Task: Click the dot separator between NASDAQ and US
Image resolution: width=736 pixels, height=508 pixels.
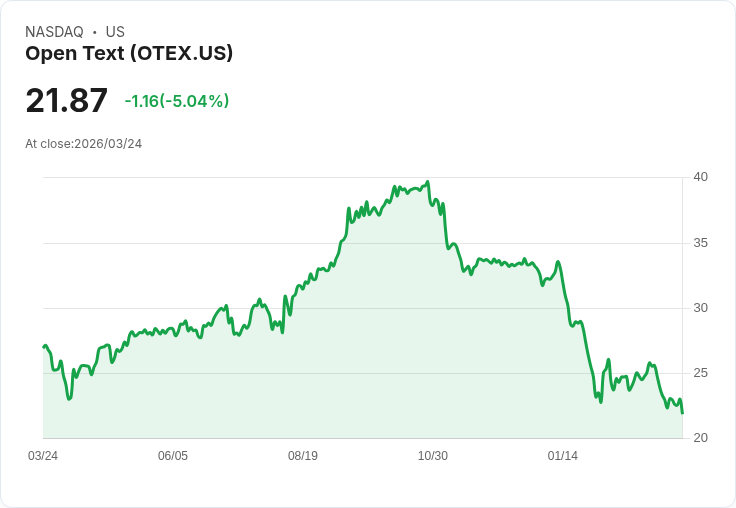Action: [x=95, y=32]
